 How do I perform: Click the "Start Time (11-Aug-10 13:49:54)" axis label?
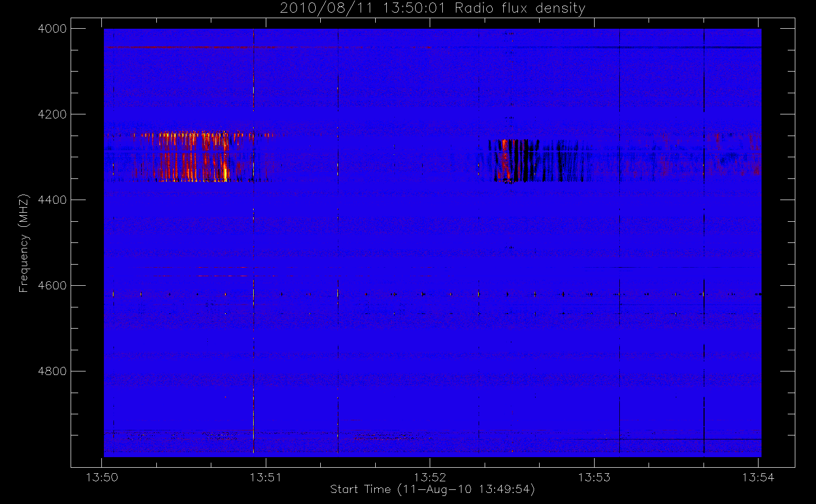(x=432, y=489)
